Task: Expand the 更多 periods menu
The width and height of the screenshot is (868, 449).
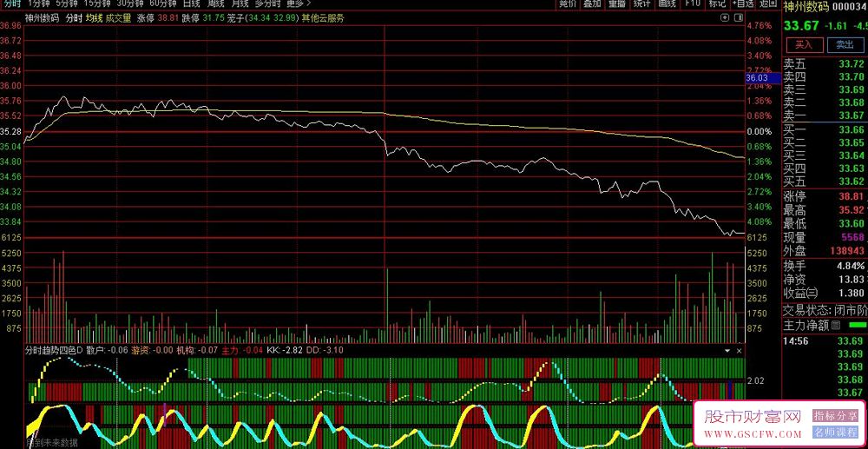Action: (x=299, y=3)
